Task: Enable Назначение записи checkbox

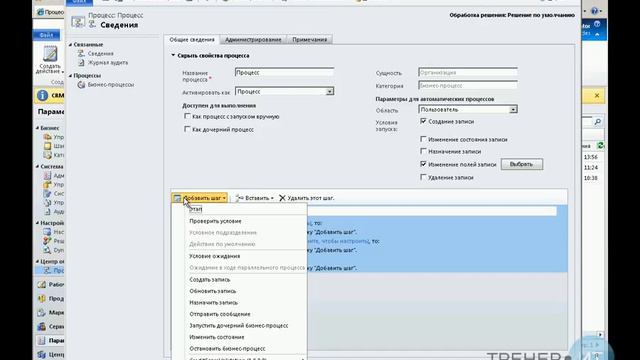Action: (x=423, y=151)
